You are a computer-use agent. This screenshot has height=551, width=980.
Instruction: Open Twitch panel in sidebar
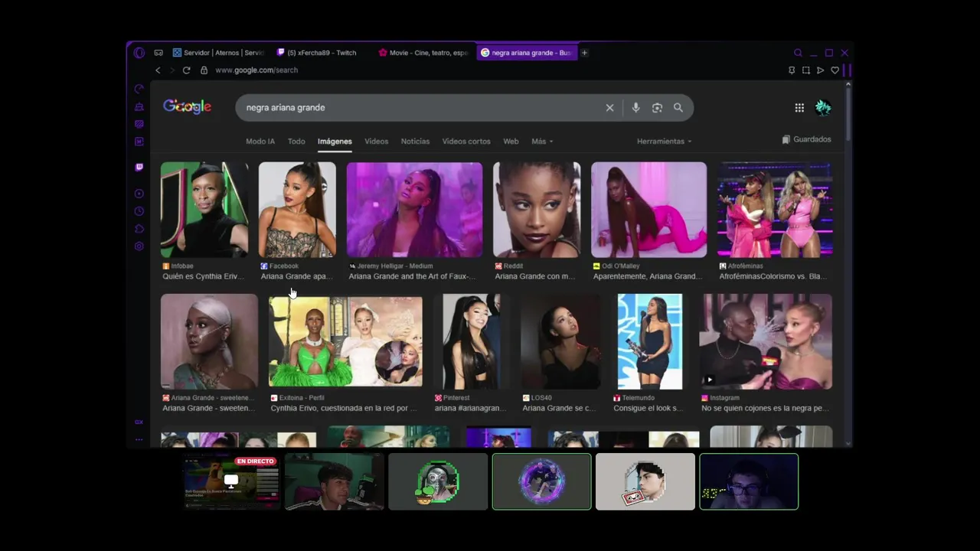pyautogui.click(x=139, y=167)
